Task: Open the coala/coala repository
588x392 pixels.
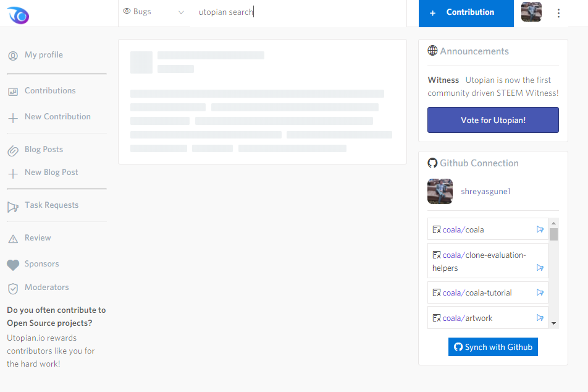Action: 463,230
